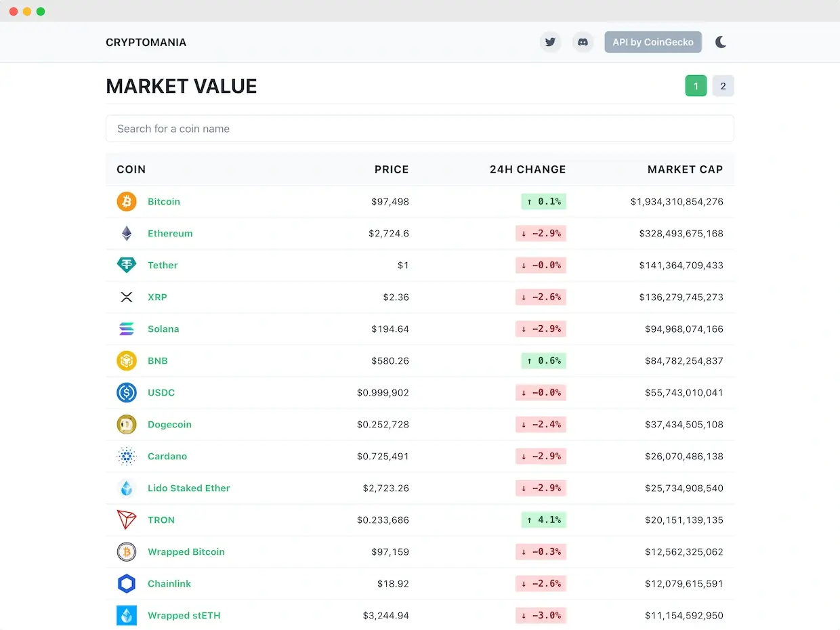Click the Dogecoin coin logo
This screenshot has width=840, height=630.
(x=127, y=425)
